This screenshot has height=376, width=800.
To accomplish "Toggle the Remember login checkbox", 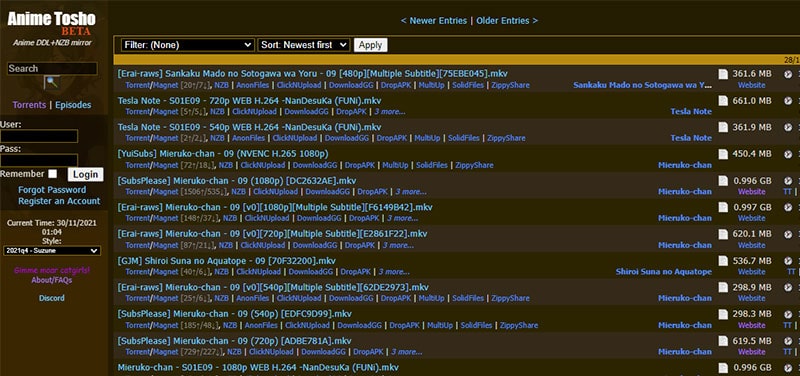I will 53,174.
